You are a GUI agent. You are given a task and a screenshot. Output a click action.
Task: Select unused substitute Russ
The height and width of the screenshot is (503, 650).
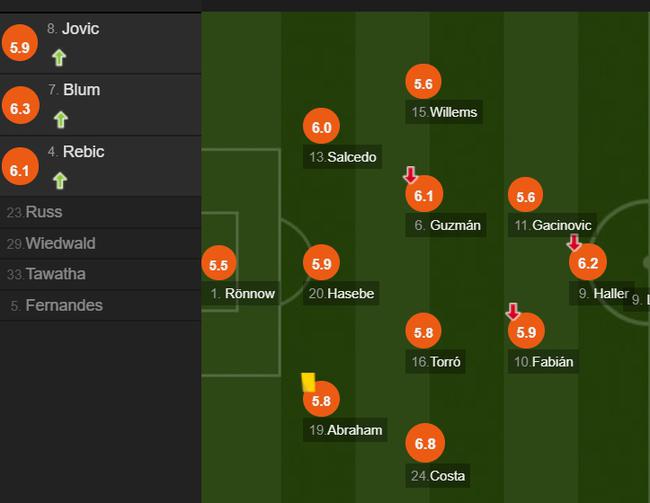point(43,212)
